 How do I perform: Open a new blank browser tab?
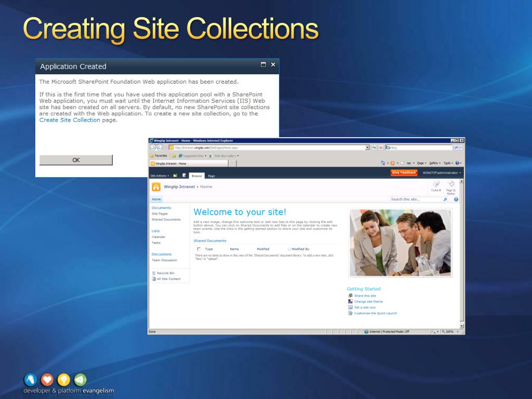coord(232,164)
